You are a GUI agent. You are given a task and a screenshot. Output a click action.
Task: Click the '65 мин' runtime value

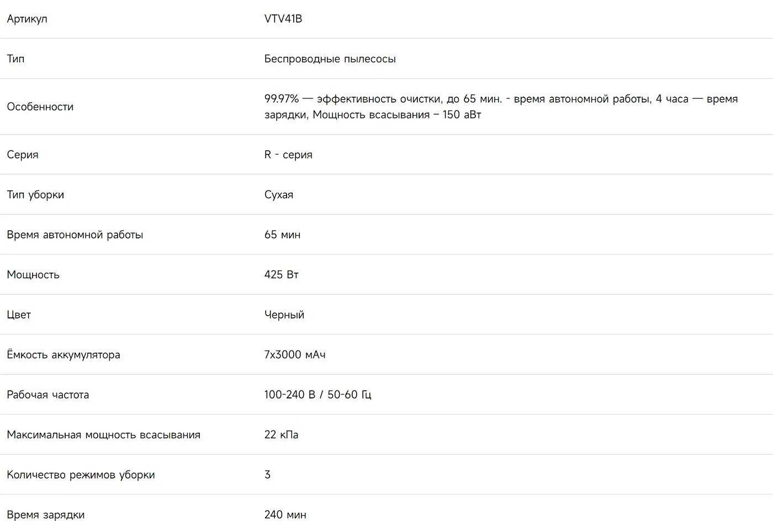point(282,235)
